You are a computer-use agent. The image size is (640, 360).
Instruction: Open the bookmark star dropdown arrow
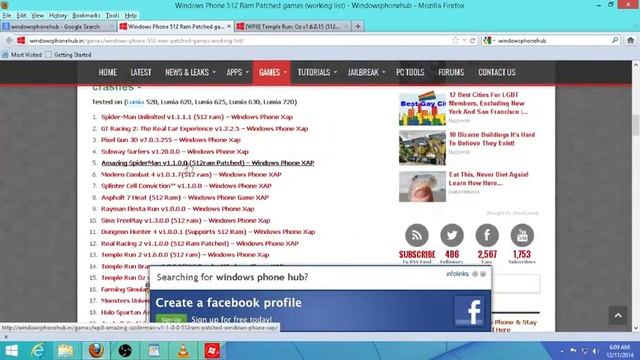click(x=464, y=40)
